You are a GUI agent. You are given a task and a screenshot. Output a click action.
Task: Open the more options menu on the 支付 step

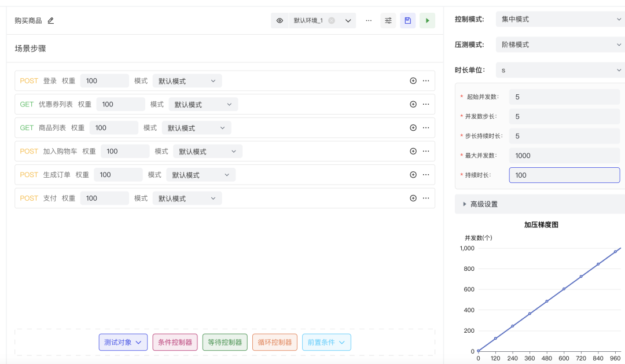click(x=425, y=198)
